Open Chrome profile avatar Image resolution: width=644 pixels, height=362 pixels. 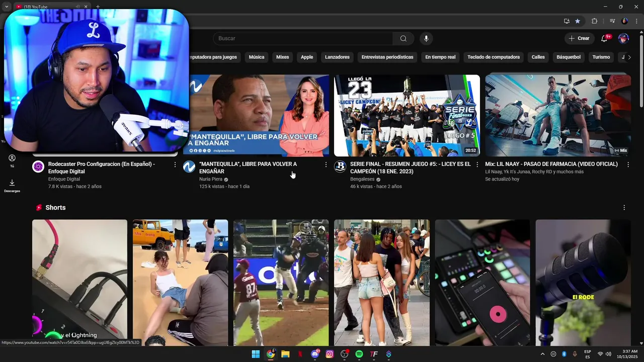[624, 21]
